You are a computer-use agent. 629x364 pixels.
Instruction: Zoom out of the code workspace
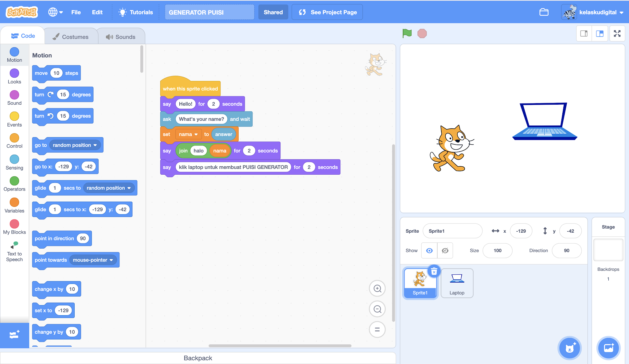[377, 309]
